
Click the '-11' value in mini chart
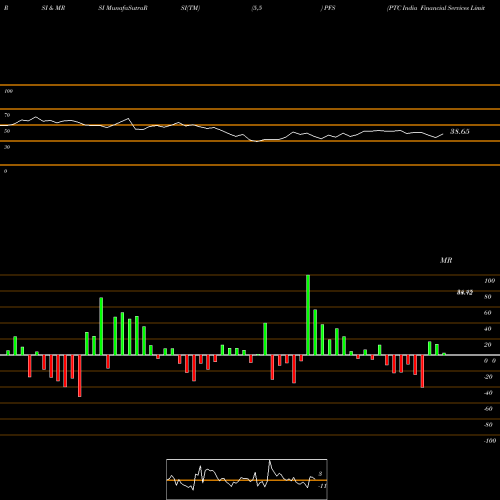322,486
